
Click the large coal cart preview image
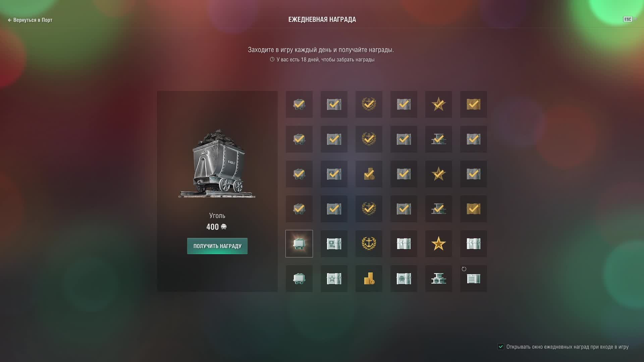click(x=217, y=164)
